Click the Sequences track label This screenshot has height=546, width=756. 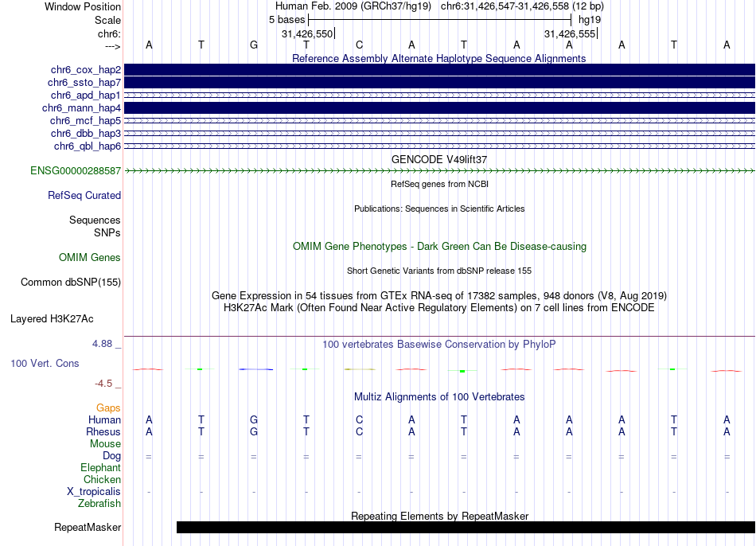pos(95,220)
